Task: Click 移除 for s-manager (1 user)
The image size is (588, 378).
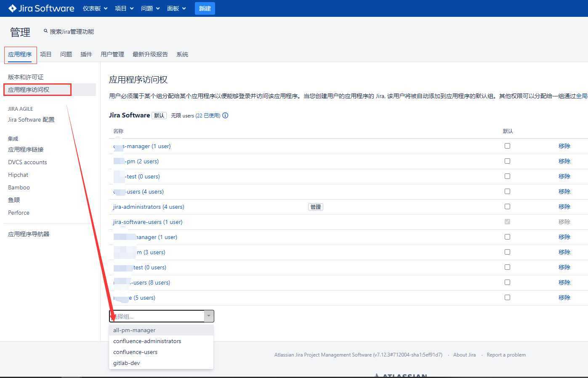Action: [x=564, y=146]
